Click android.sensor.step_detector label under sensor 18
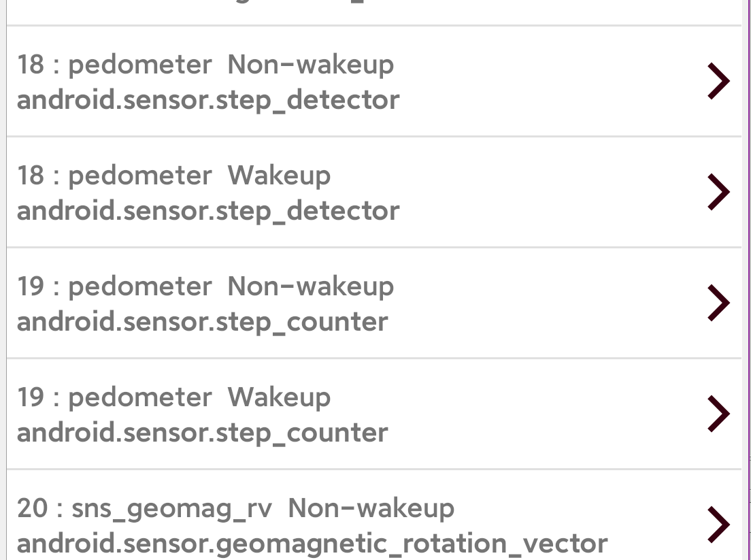This screenshot has width=751, height=560. click(x=209, y=99)
